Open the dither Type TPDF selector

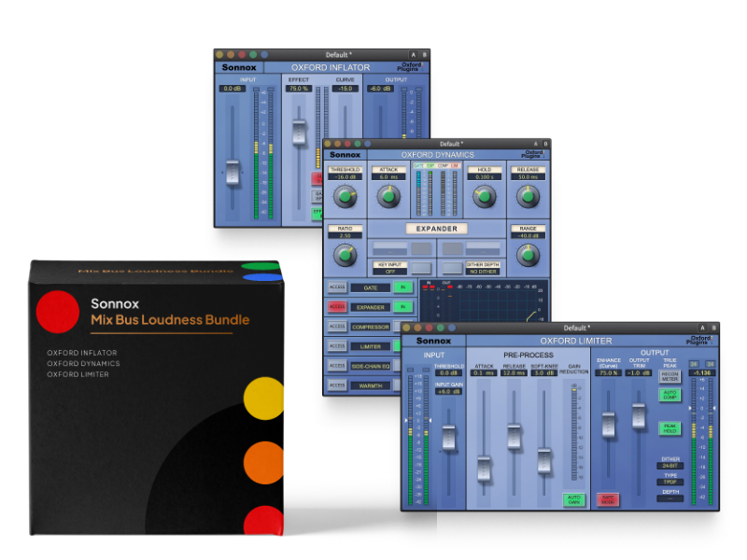click(669, 482)
